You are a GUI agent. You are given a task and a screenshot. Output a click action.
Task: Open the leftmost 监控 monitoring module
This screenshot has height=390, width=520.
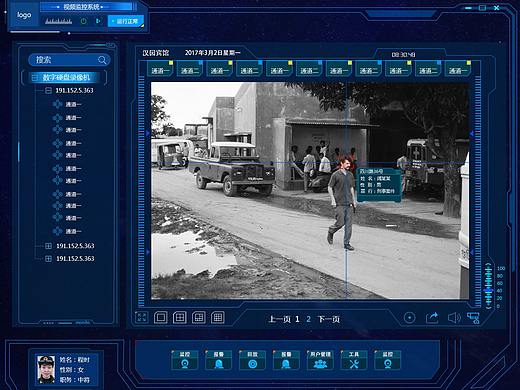click(185, 360)
